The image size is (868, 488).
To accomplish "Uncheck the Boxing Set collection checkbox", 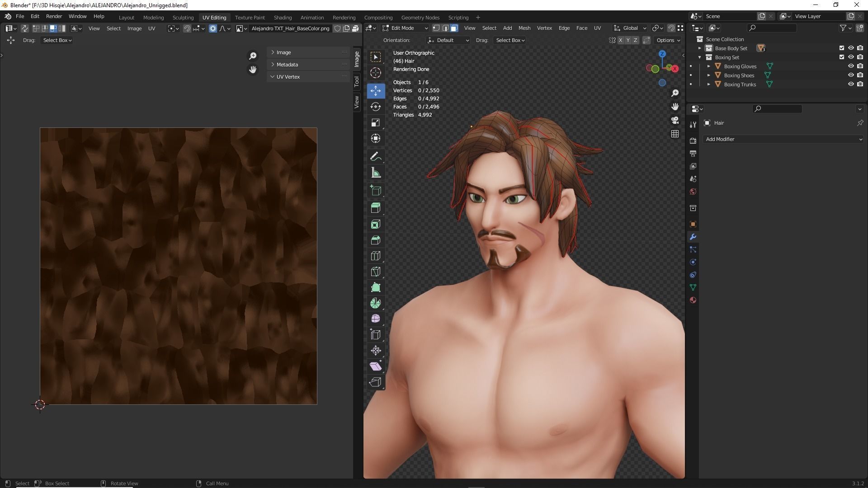I will [x=841, y=57].
